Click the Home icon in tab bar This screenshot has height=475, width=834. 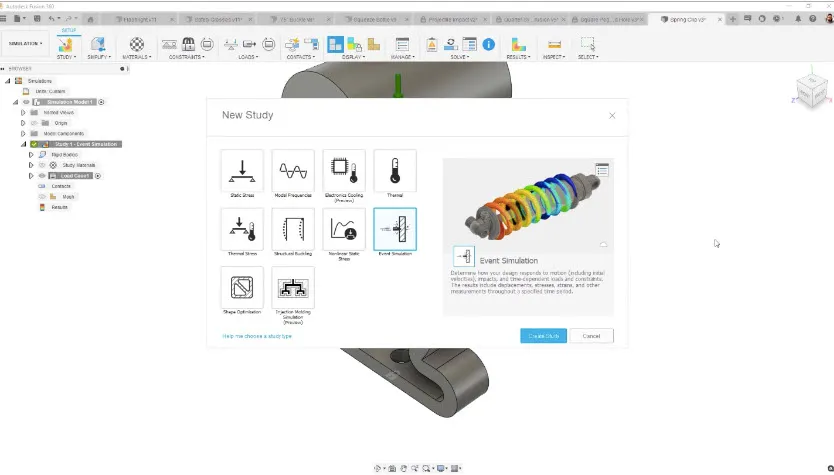[x=90, y=19]
